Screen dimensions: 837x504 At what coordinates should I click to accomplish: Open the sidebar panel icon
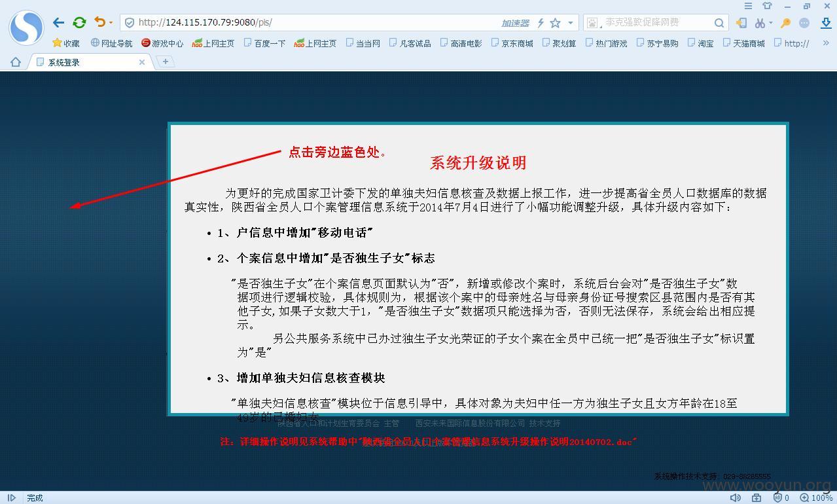pos(741,23)
